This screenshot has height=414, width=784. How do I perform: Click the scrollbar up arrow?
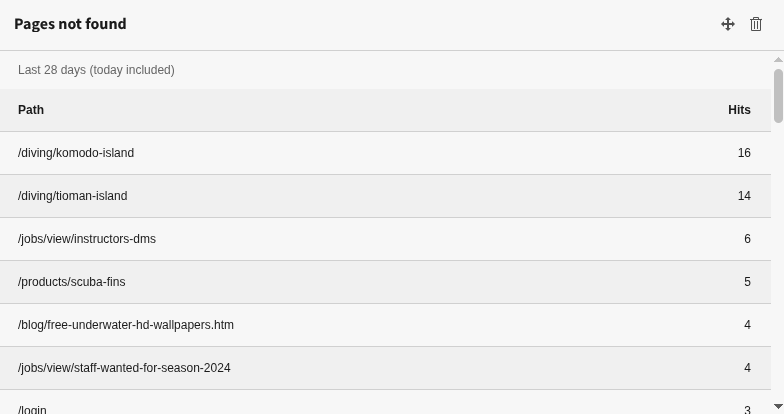pos(778,60)
